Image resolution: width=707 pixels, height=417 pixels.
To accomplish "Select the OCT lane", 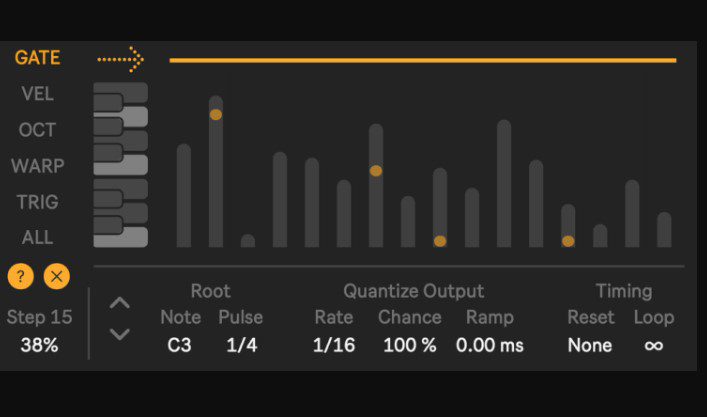I will click(37, 130).
